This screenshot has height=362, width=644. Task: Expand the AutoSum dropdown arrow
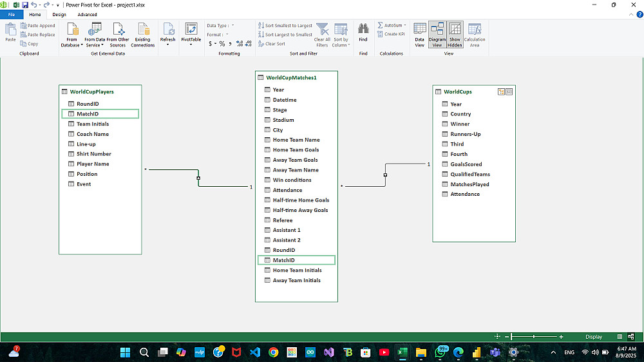pos(405,26)
